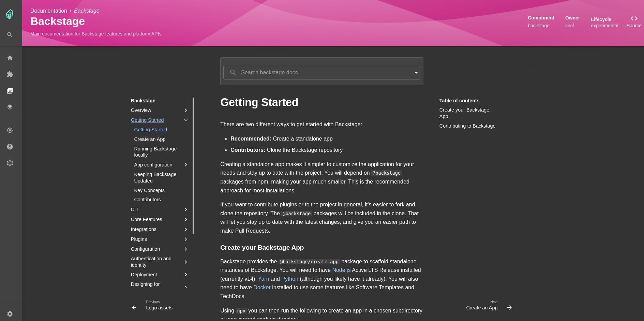Screen dimensions: 644x321
Task: Open the Node.js link in the text
Action: pyautogui.click(x=341, y=270)
